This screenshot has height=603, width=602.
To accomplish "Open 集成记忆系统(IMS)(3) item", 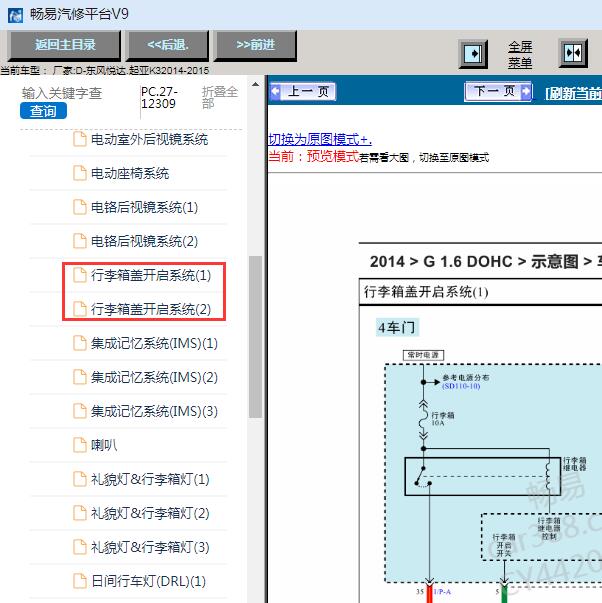I will click(x=154, y=411).
